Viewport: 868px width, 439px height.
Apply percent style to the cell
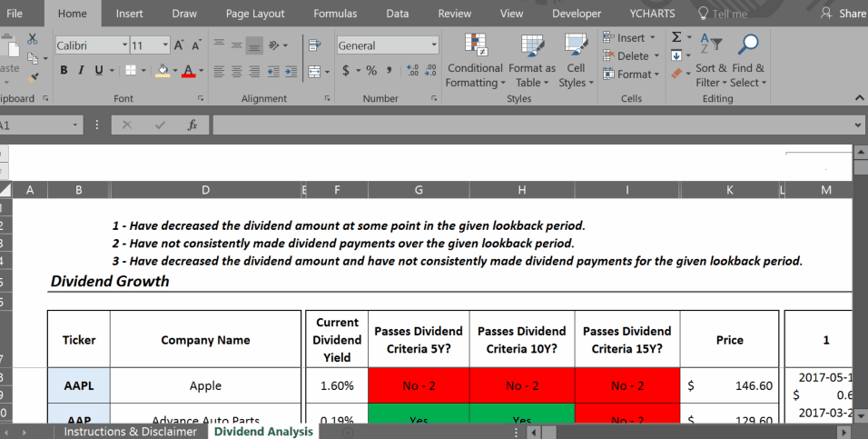click(370, 71)
